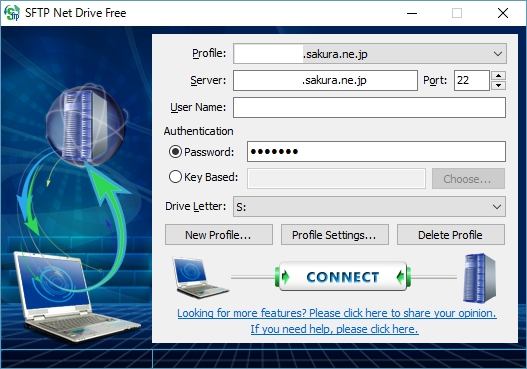527x369 pixels.
Task: Click the small laptop icon beside CONNECT
Action: coord(200,278)
